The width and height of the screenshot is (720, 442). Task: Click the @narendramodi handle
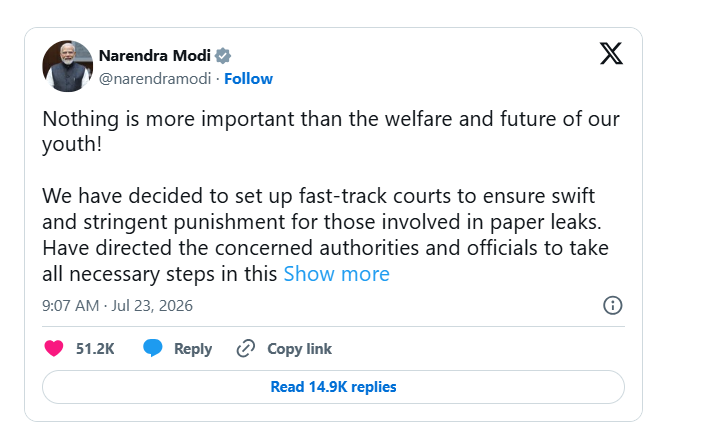point(155,79)
